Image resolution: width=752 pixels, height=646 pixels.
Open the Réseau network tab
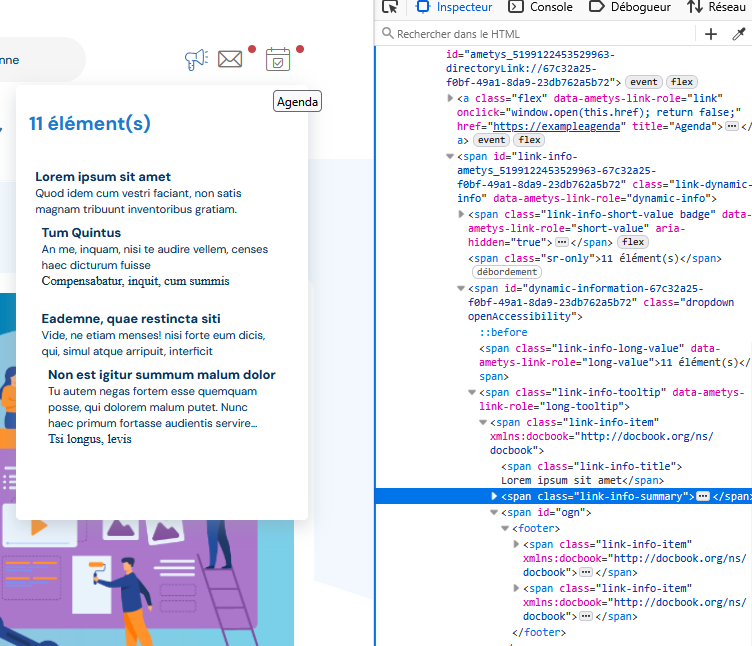pos(718,7)
